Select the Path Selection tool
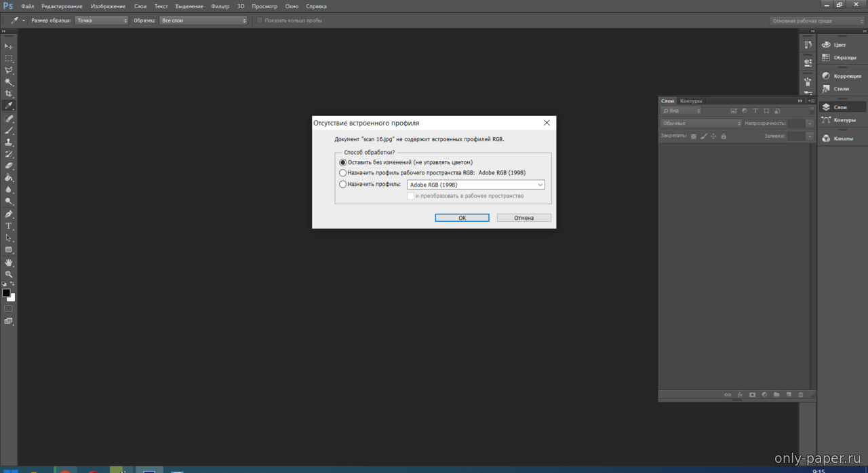This screenshot has height=473, width=868. click(x=9, y=238)
